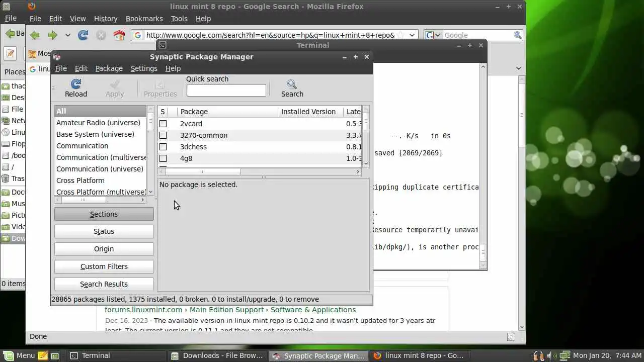The image size is (644, 362).
Task: Select the All section
Action: coord(100,111)
